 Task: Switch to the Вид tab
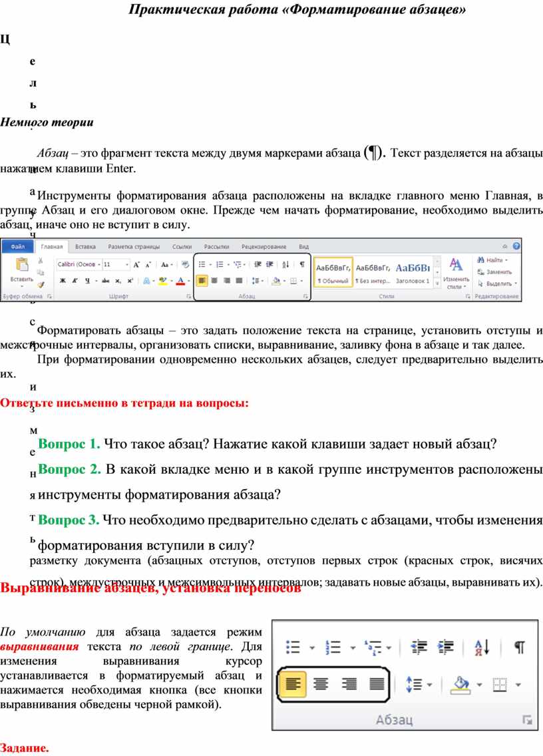tap(304, 246)
